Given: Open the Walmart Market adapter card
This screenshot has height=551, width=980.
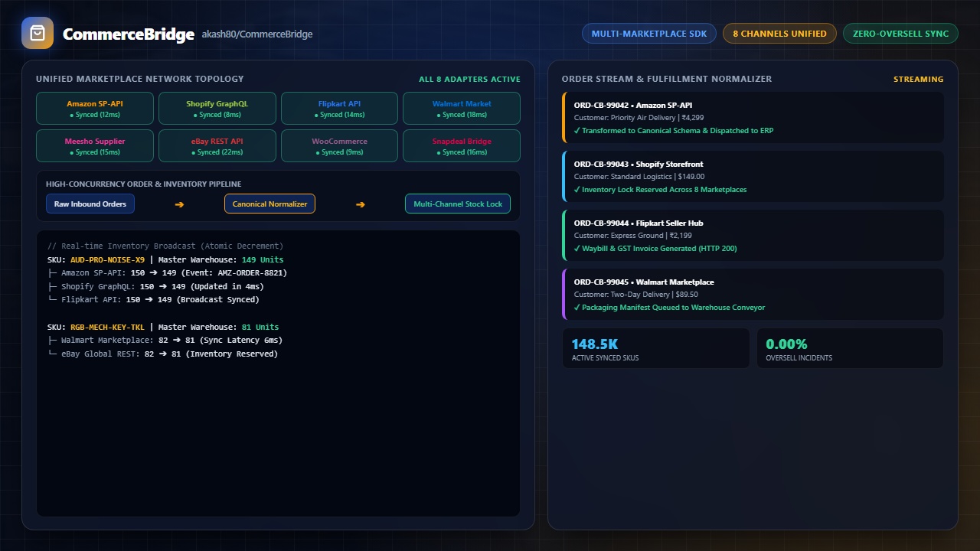Looking at the screenshot, I should click(462, 109).
